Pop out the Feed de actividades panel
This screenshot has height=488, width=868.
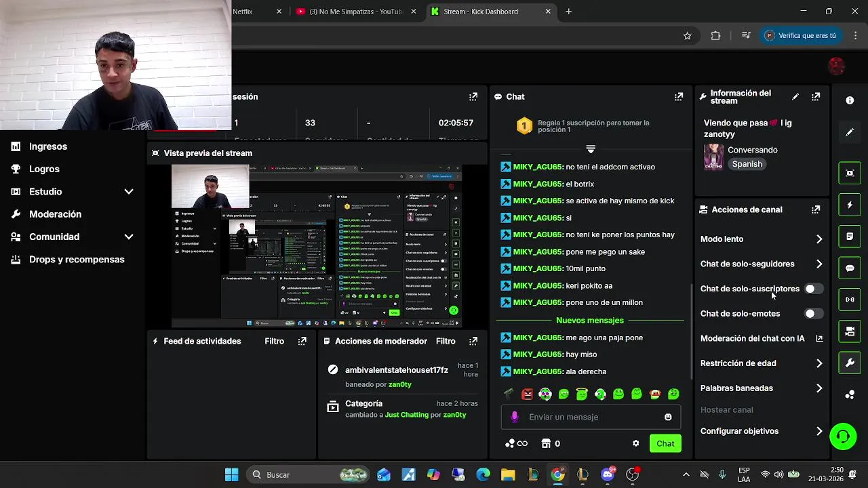coord(302,341)
